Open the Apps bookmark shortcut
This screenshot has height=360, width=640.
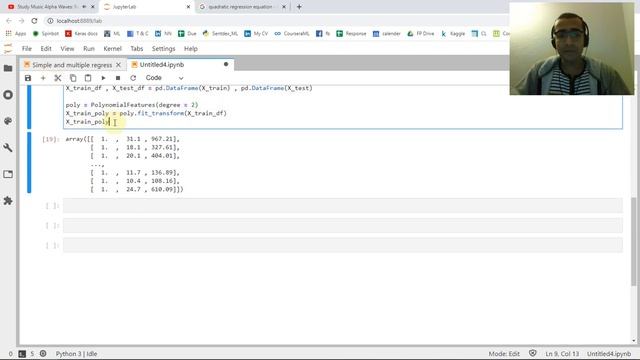(16, 33)
